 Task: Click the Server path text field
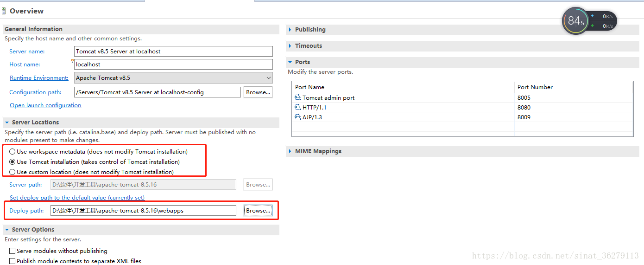(143, 184)
